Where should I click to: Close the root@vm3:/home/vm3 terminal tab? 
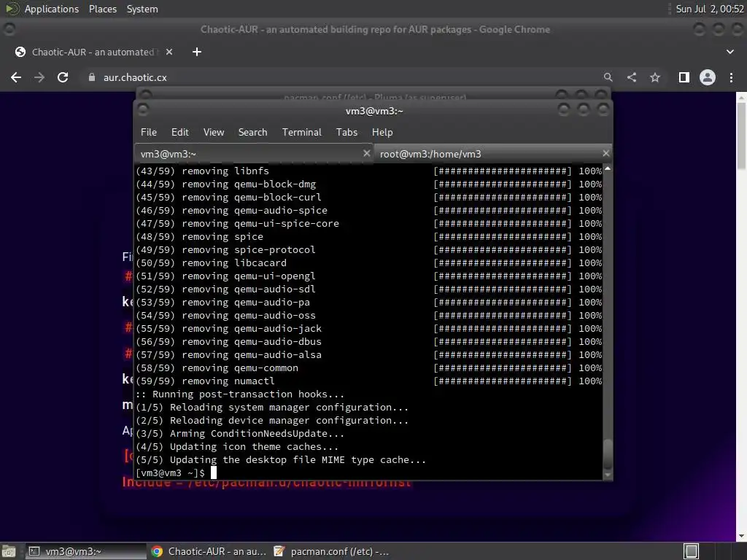605,153
